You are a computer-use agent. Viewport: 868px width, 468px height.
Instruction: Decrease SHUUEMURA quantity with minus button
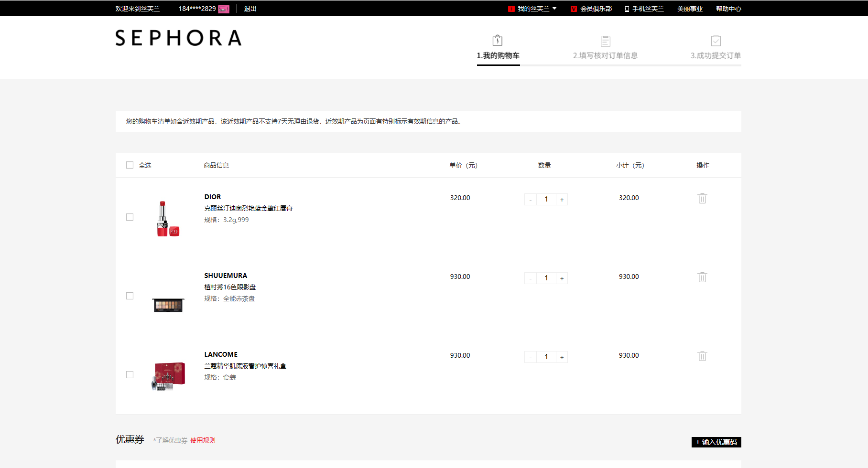tap(531, 278)
